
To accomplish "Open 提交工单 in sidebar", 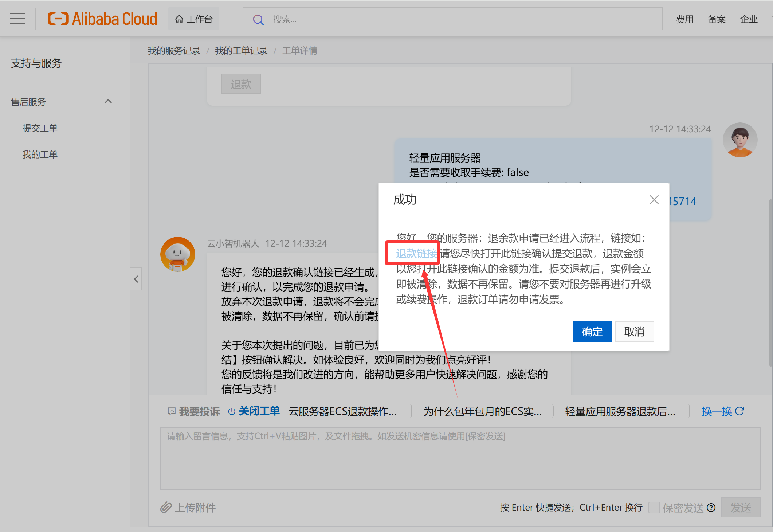I will (40, 128).
